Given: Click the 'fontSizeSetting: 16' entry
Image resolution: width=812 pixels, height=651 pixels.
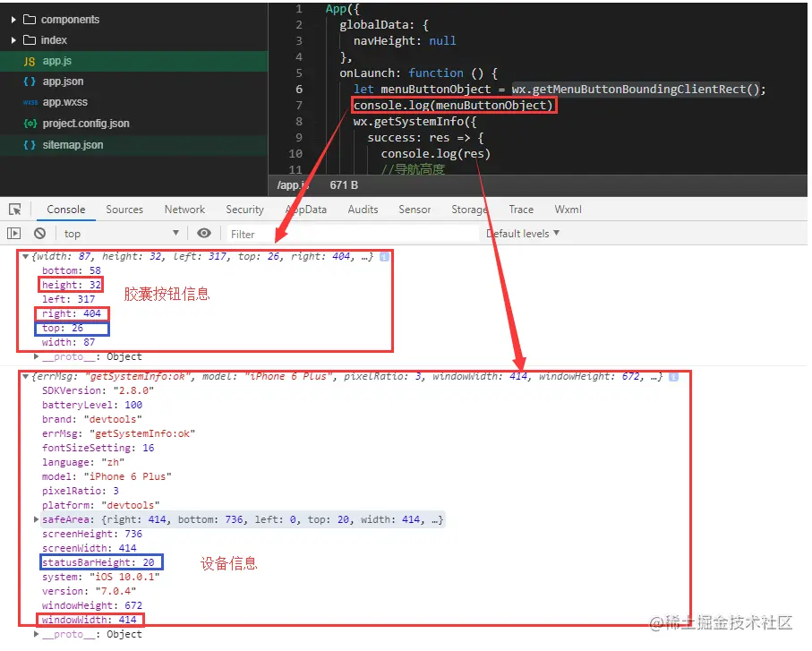Looking at the screenshot, I should [x=98, y=448].
